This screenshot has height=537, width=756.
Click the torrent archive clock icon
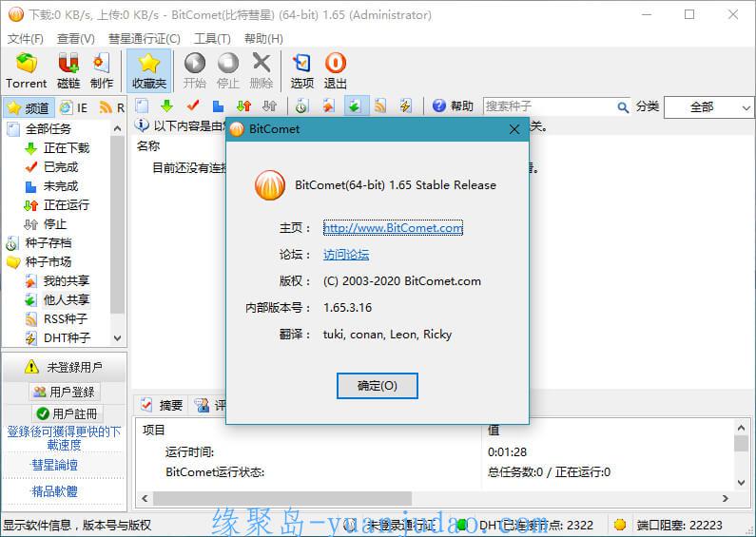(301, 105)
